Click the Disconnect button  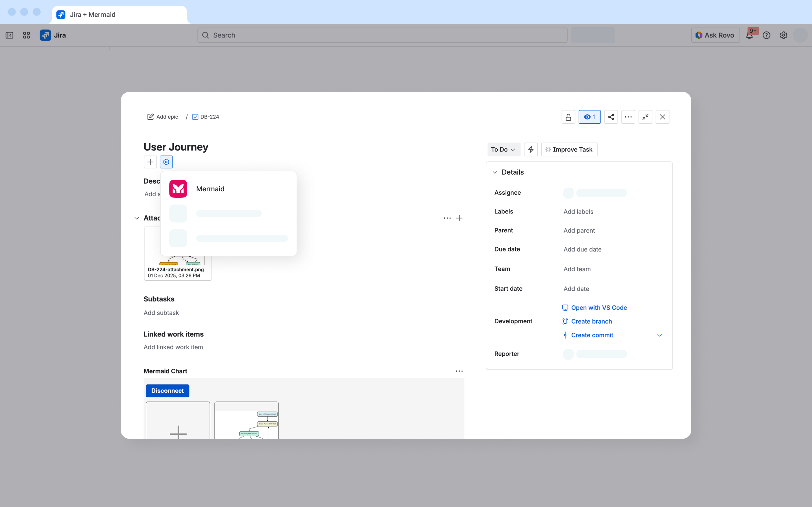(167, 391)
